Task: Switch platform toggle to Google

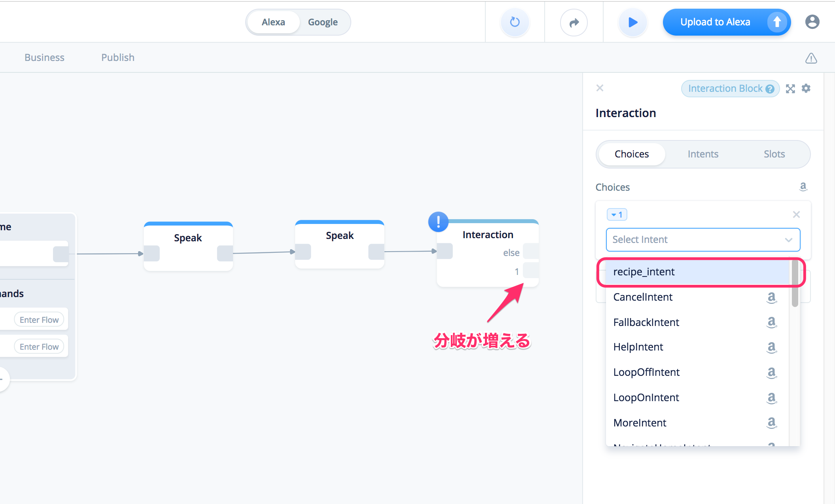Action: point(323,22)
